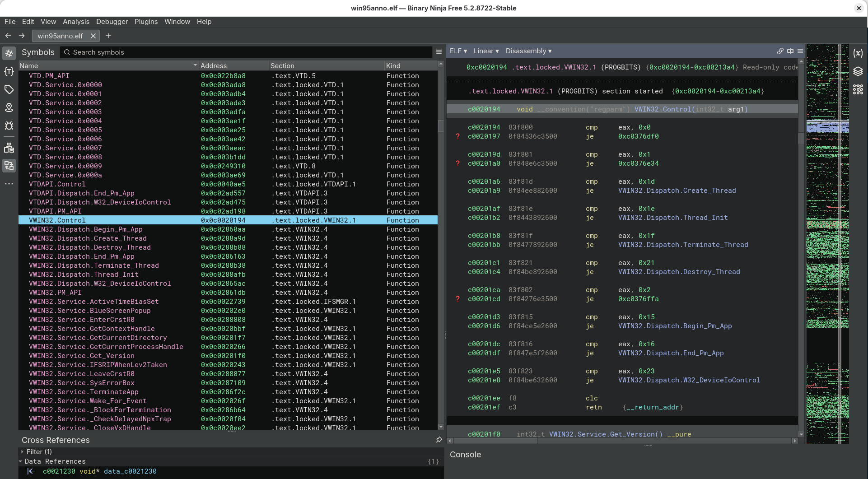868x479 pixels.
Task: Navigate back with the left arrow
Action: [x=8, y=36]
